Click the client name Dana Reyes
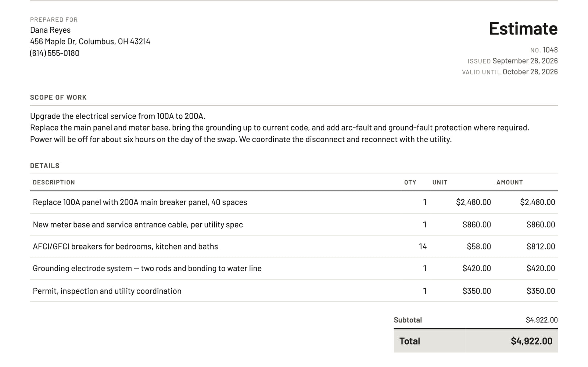 click(50, 30)
